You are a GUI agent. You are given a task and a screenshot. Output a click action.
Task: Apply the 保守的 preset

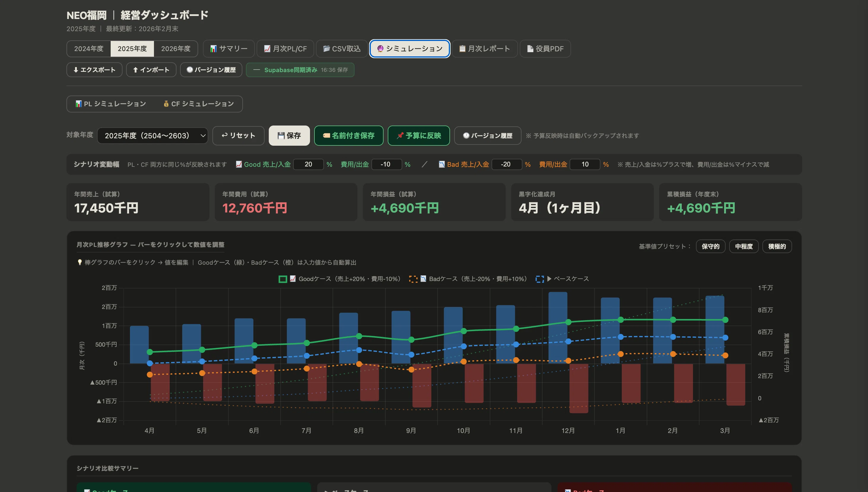pos(710,246)
